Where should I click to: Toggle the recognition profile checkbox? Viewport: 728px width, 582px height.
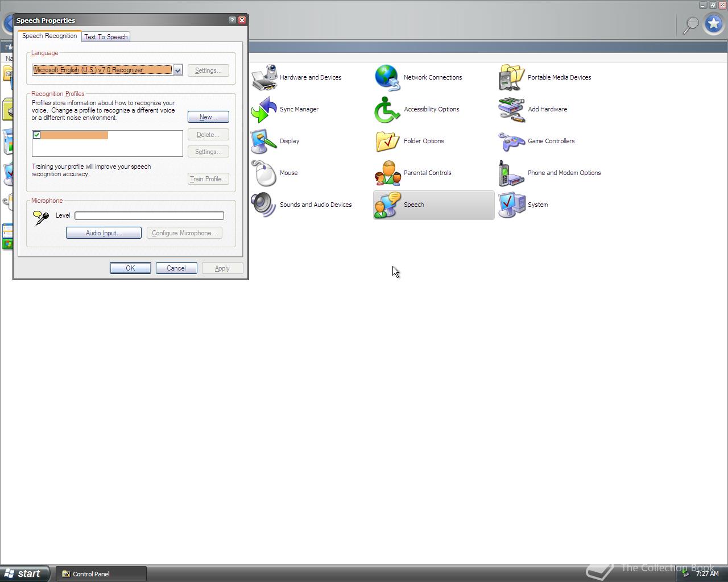pyautogui.click(x=36, y=135)
